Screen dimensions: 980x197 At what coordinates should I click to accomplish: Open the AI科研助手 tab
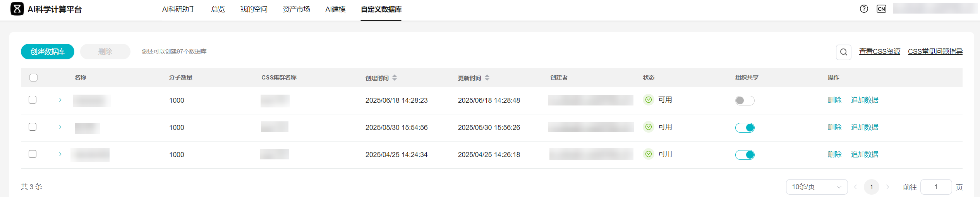[179, 9]
